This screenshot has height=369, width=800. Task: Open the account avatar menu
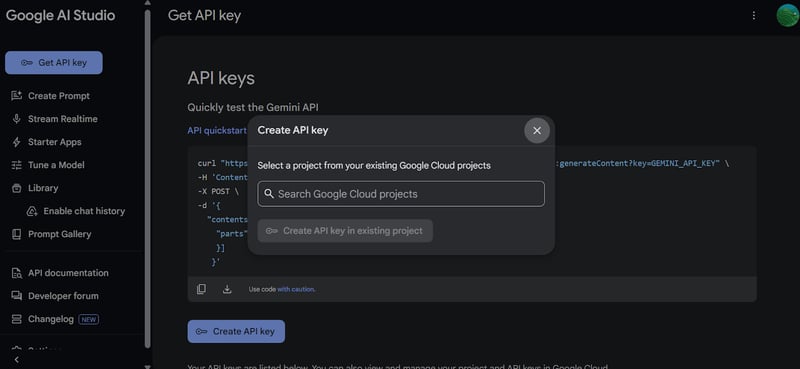788,15
